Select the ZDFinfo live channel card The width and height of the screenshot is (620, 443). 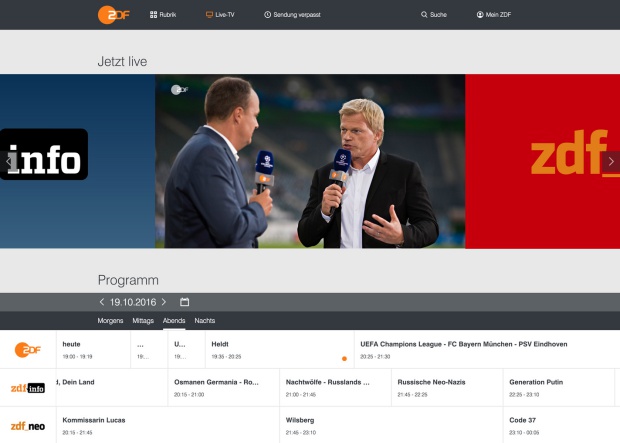click(x=78, y=161)
